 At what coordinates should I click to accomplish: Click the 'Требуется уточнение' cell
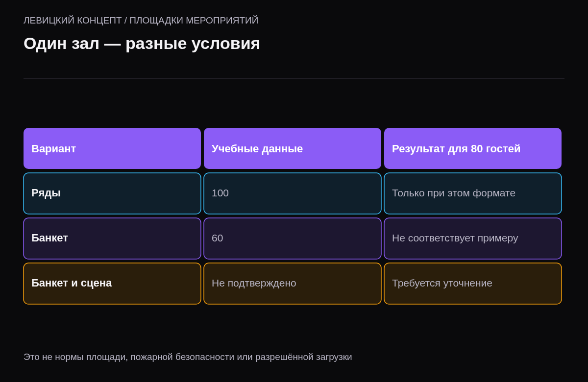click(473, 284)
